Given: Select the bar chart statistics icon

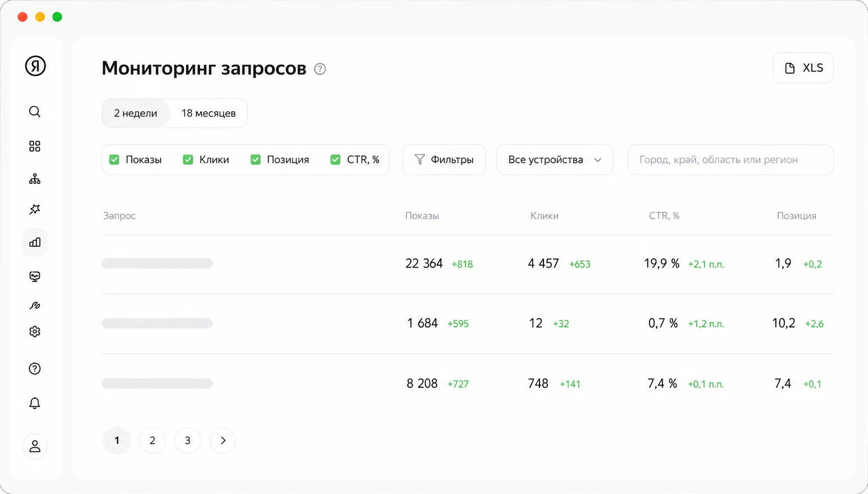Looking at the screenshot, I should point(35,242).
